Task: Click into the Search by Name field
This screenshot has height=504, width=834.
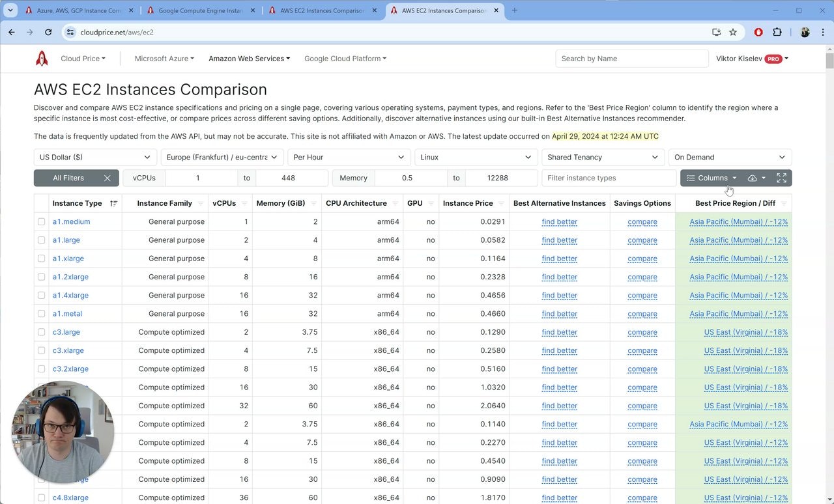Action: (631, 58)
